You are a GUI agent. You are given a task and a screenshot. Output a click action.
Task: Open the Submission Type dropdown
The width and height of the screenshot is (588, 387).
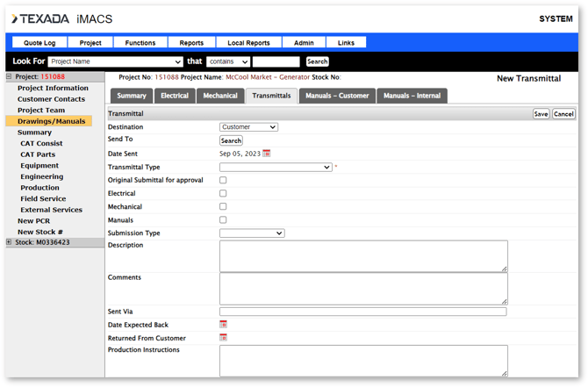point(252,233)
